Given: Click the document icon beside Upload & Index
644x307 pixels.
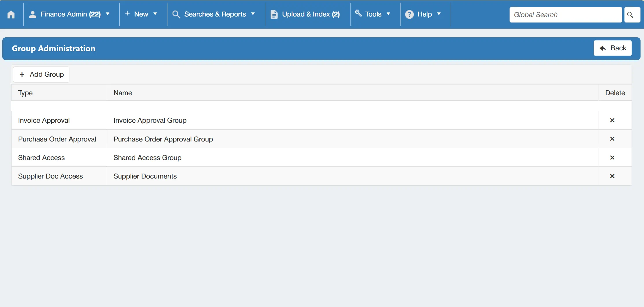Looking at the screenshot, I should [274, 14].
